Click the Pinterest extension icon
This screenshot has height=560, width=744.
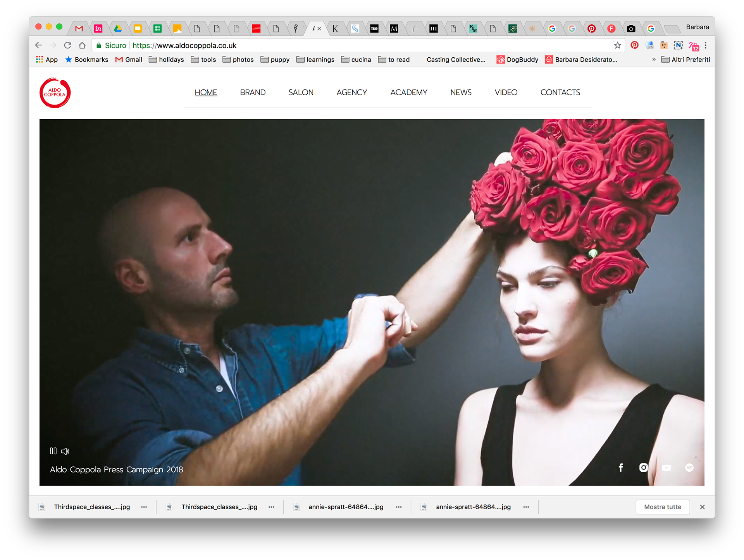pyautogui.click(x=634, y=45)
